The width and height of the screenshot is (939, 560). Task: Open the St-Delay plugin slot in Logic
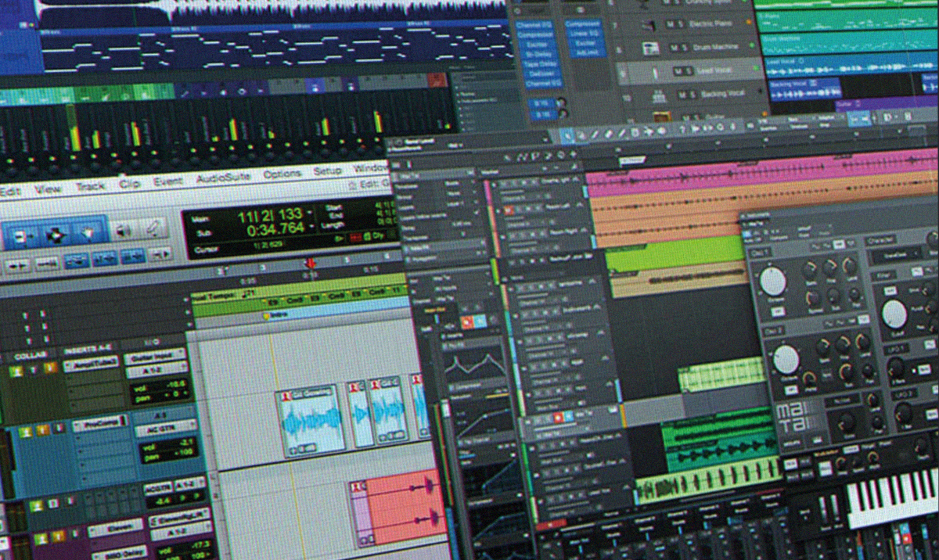tap(539, 56)
